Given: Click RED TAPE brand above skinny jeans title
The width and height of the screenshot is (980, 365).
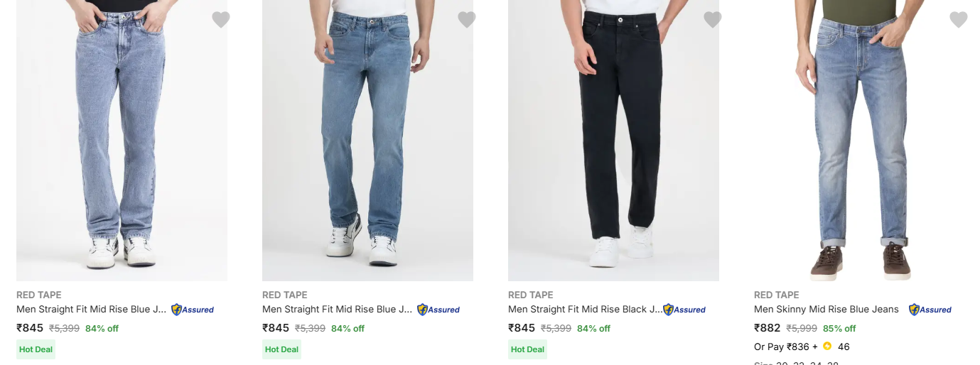Looking at the screenshot, I should (x=776, y=295).
